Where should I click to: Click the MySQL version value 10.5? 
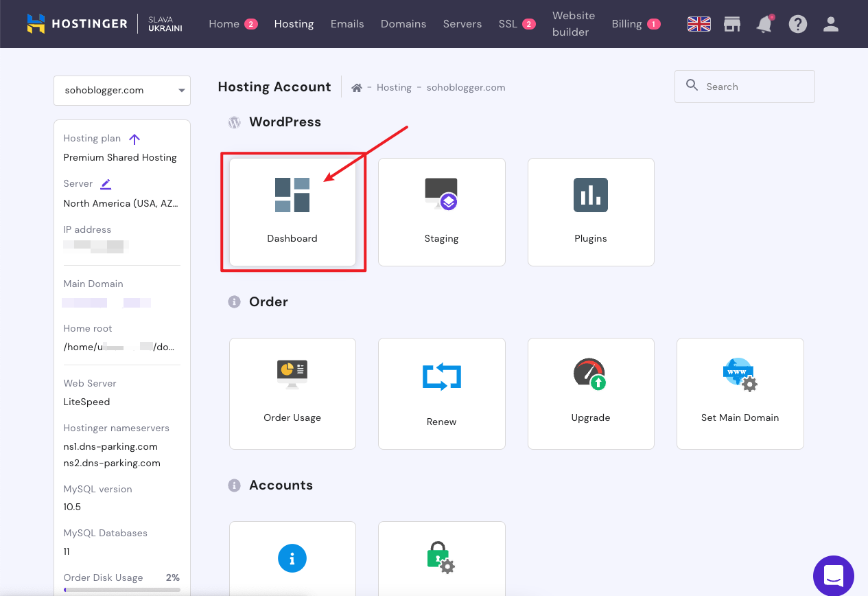tap(72, 507)
